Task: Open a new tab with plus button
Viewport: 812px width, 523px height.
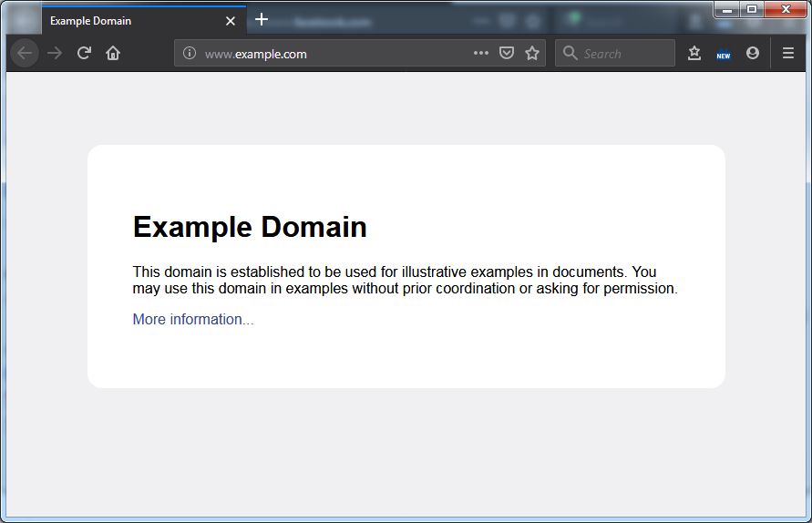Action: click(x=262, y=19)
